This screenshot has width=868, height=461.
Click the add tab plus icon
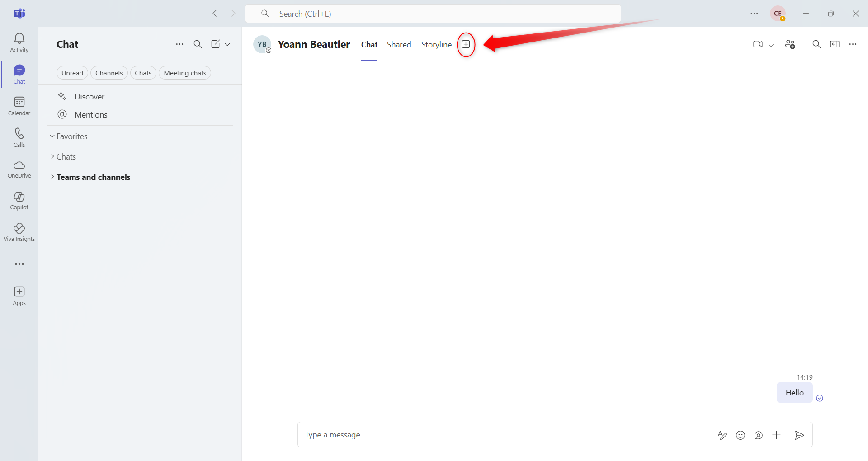coord(466,44)
